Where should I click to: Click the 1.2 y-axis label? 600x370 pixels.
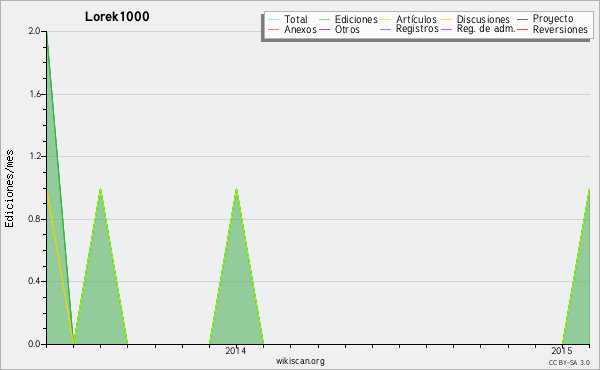point(34,156)
